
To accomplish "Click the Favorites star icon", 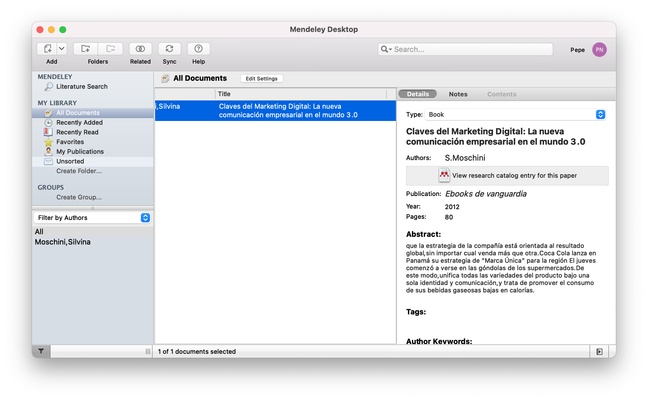I will click(x=48, y=142).
